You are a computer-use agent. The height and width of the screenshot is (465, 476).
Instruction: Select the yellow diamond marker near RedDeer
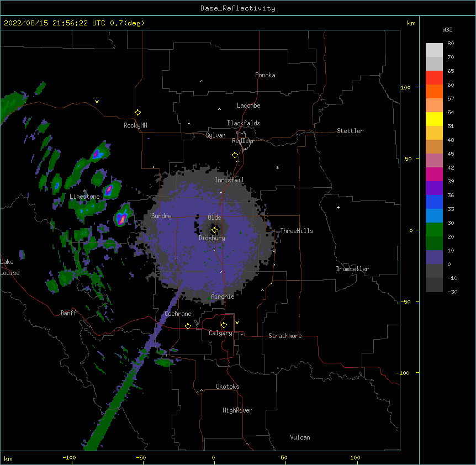click(x=235, y=155)
